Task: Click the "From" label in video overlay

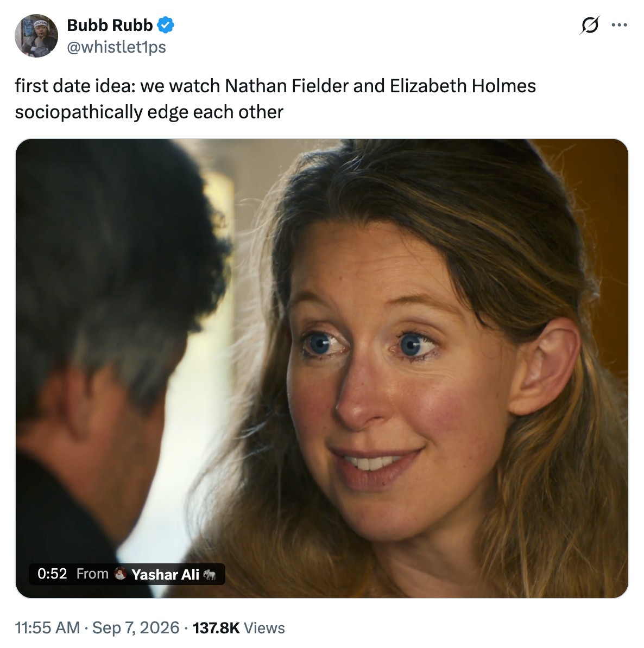Action: point(92,574)
